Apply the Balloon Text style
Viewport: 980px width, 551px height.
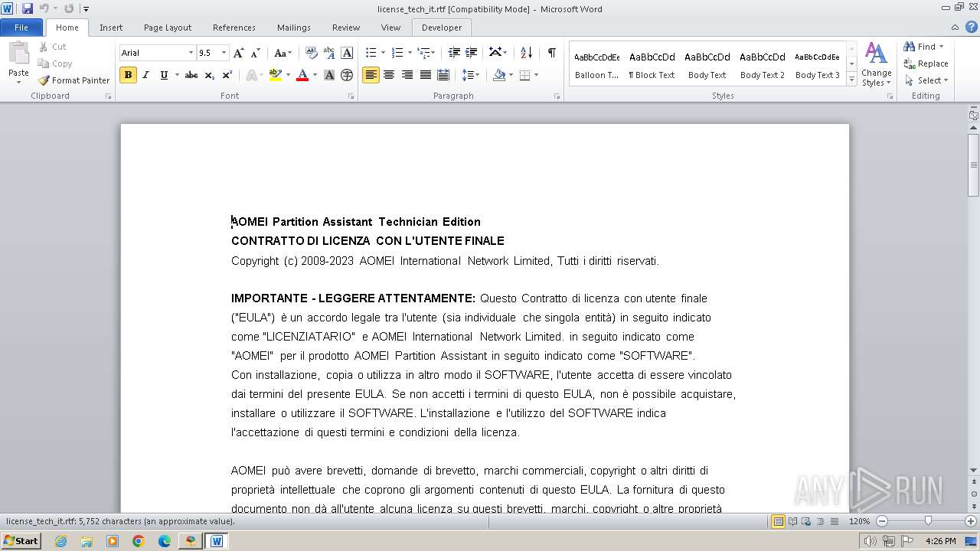[597, 65]
